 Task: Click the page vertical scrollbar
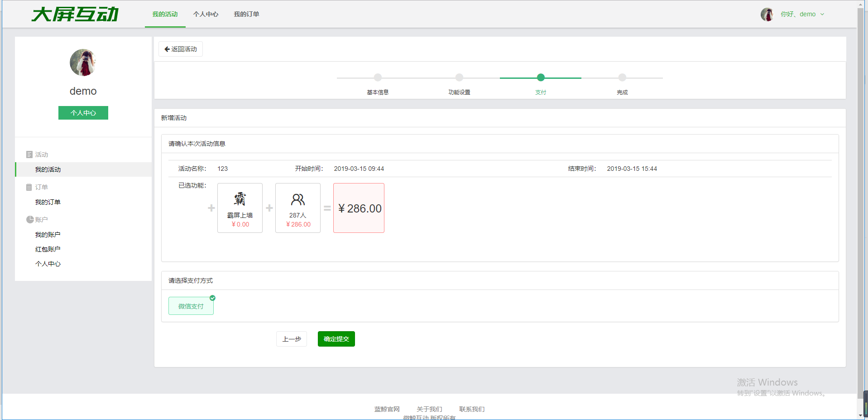tap(861, 204)
